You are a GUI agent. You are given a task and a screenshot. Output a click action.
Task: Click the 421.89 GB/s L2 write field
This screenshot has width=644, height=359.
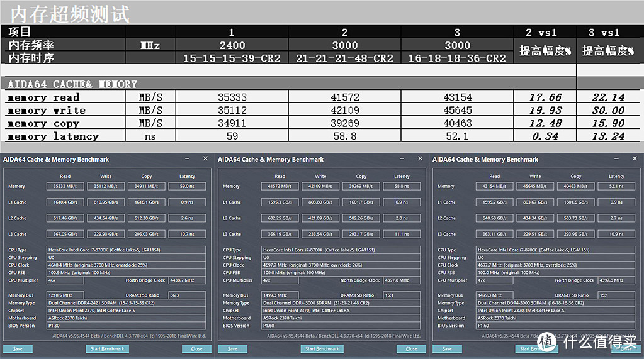(x=320, y=218)
